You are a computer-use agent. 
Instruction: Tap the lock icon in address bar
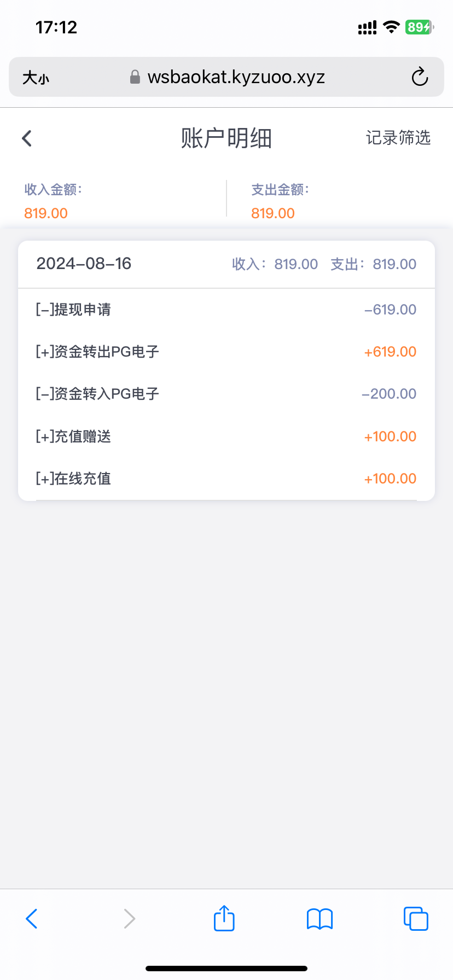135,77
